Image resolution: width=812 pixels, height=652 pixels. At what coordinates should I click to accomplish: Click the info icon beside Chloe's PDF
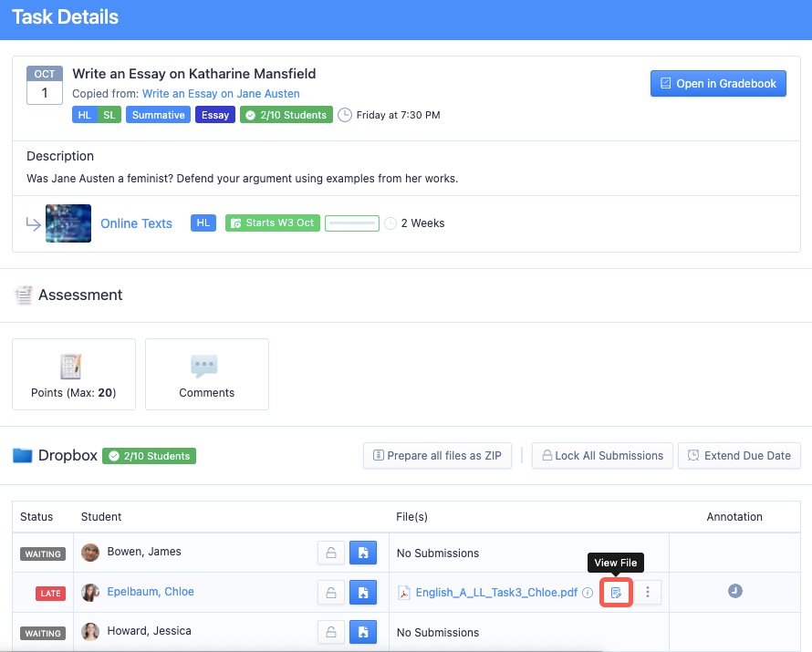[x=588, y=593]
